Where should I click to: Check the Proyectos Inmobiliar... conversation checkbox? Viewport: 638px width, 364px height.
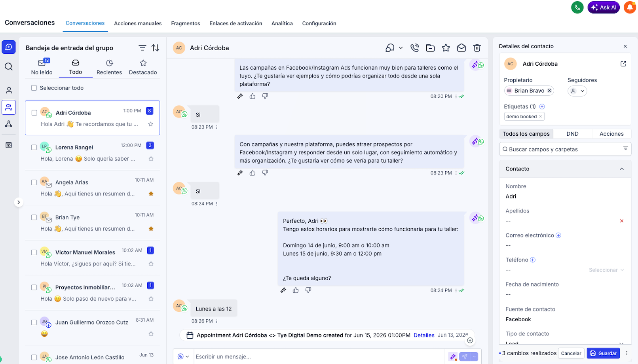(34, 287)
